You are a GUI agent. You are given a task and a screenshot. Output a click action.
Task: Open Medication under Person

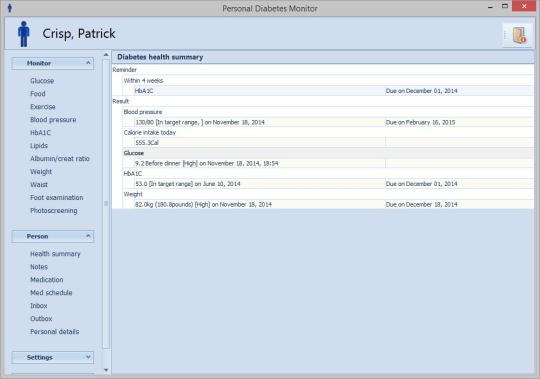point(47,280)
